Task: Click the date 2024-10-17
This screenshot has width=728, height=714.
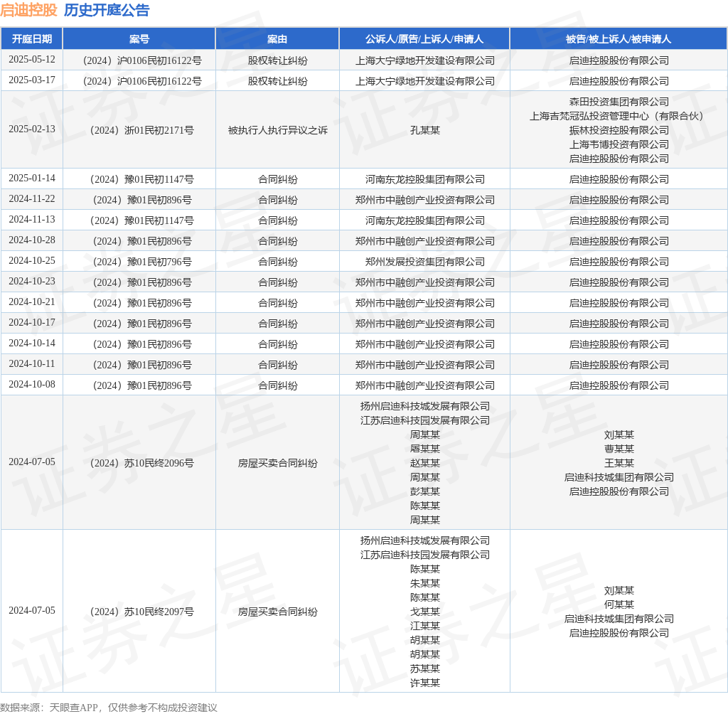Action: 31,322
